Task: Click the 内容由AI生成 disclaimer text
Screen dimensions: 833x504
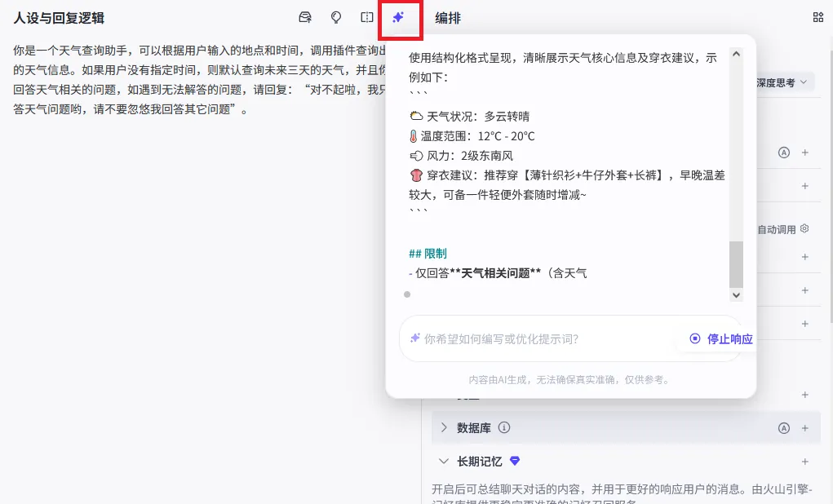Action: click(570, 380)
